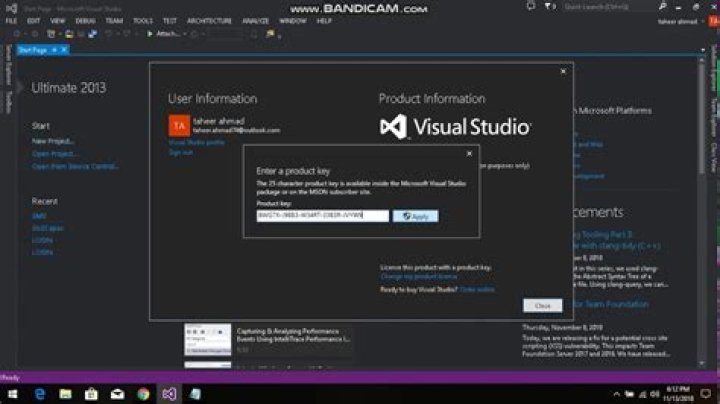Click the Open File toolbar icon
Screen dimensions: 720x404
pos(69,34)
